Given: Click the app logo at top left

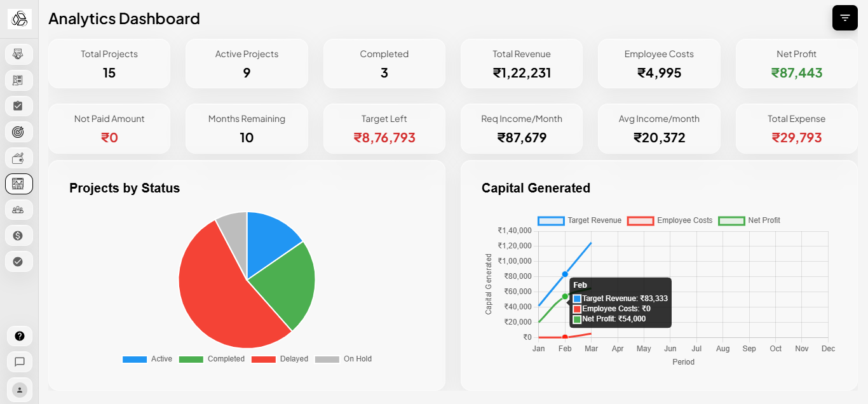Looking at the screenshot, I should pos(18,18).
